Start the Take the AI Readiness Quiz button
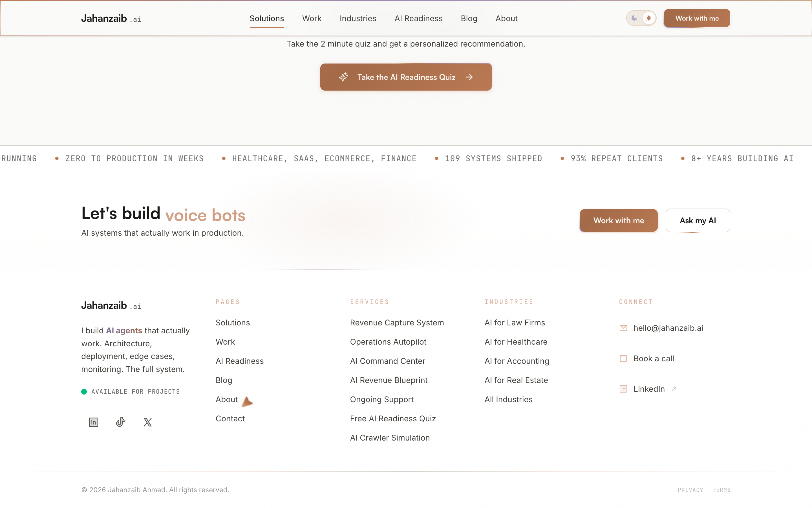812x508 pixels. (406, 77)
